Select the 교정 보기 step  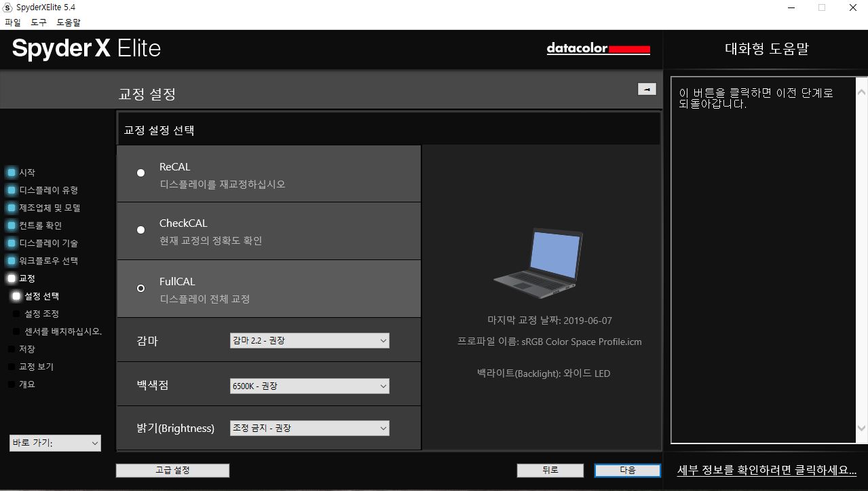click(x=31, y=367)
